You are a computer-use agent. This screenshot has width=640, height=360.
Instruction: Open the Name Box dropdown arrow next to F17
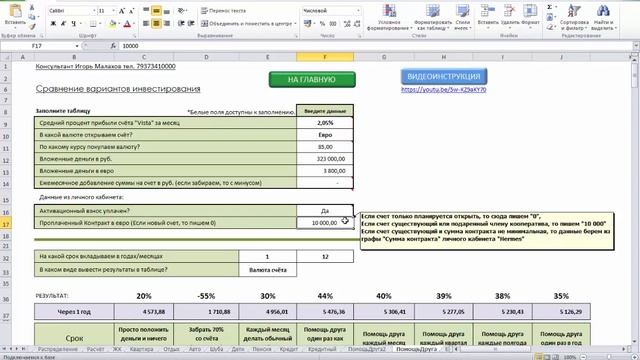click(x=77, y=46)
